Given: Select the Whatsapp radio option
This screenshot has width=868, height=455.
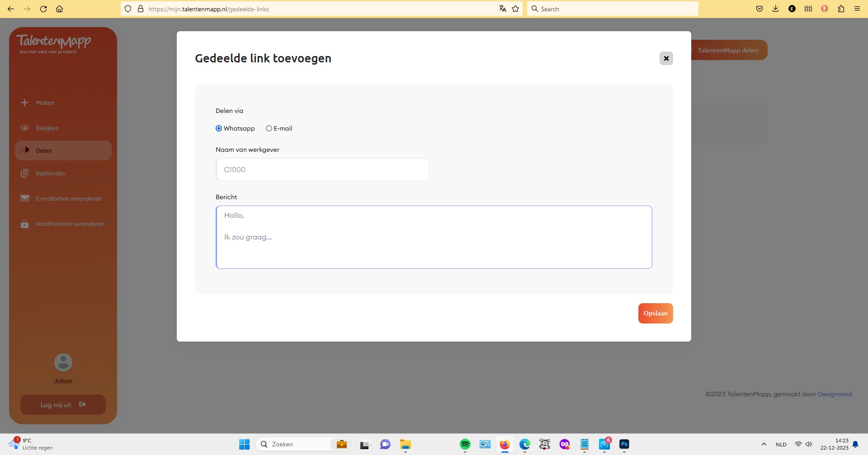Looking at the screenshot, I should tap(219, 128).
